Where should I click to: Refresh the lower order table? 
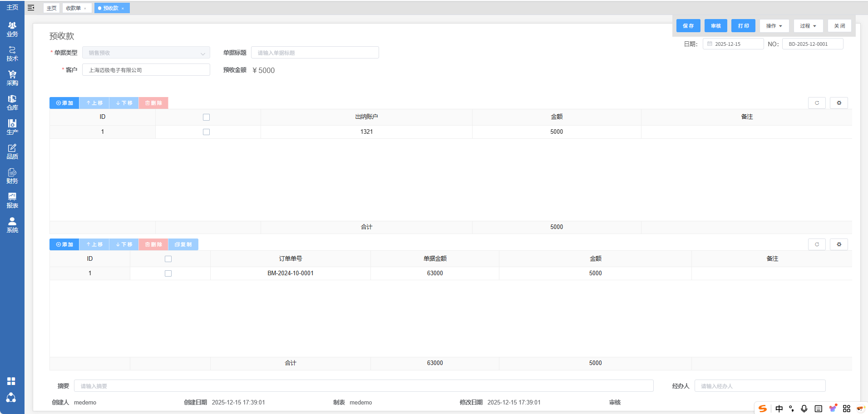click(x=817, y=244)
